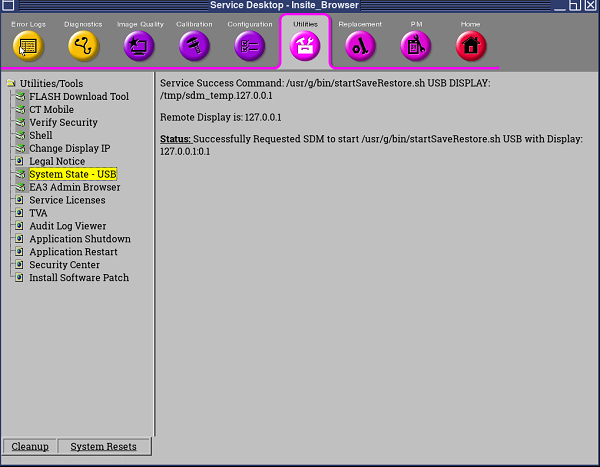
Task: Open Security Center entry
Action: (x=64, y=265)
